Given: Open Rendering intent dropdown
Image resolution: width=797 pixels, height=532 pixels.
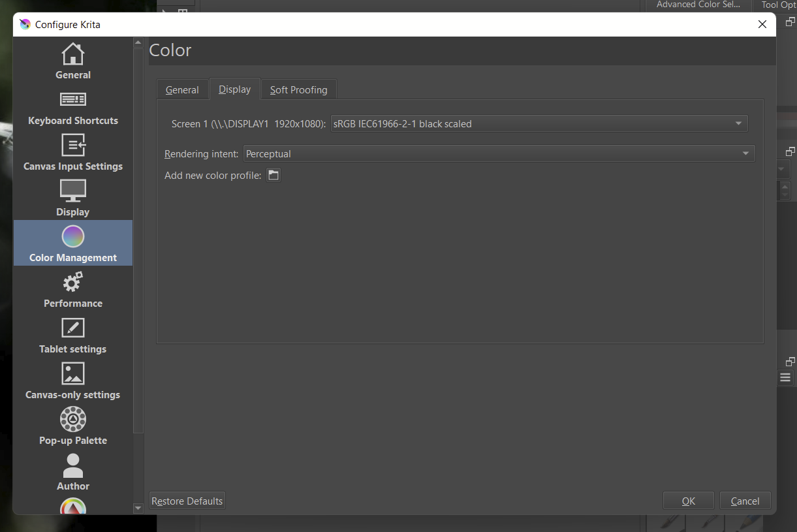Looking at the screenshot, I should [x=499, y=153].
